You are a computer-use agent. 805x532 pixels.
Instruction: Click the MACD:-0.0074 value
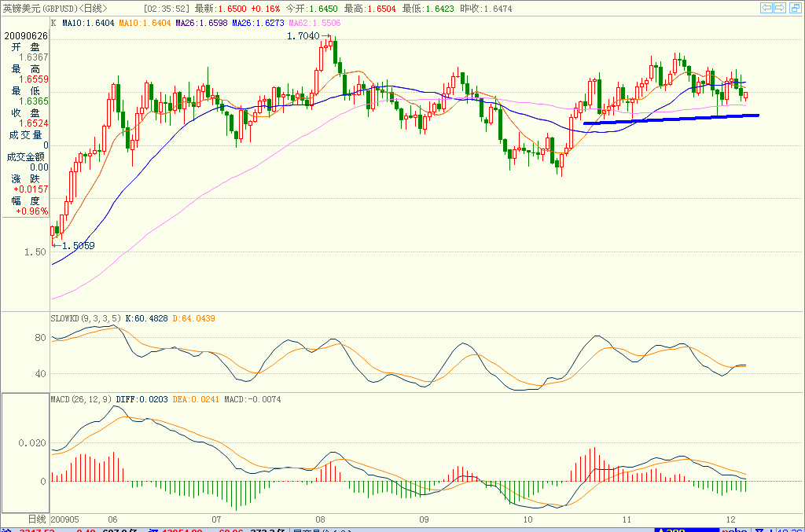(252, 400)
